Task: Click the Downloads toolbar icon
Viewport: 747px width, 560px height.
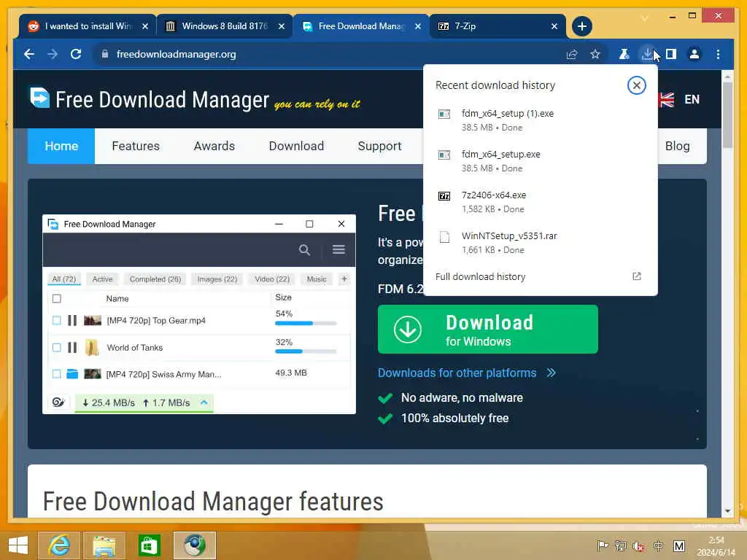Action: coord(647,54)
